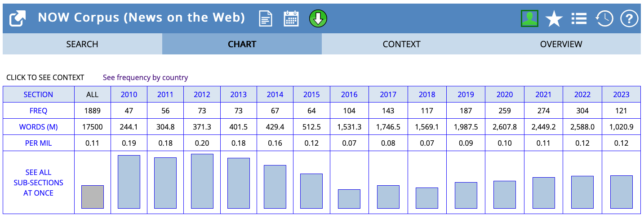
Task: Open the history clock icon
Action: tap(604, 18)
